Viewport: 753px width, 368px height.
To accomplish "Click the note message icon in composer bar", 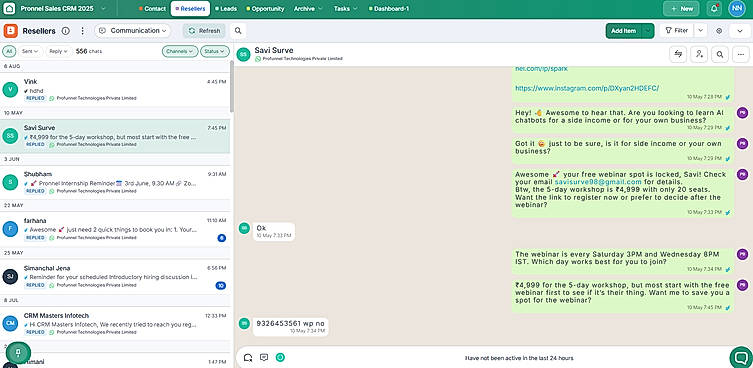I will (264, 357).
